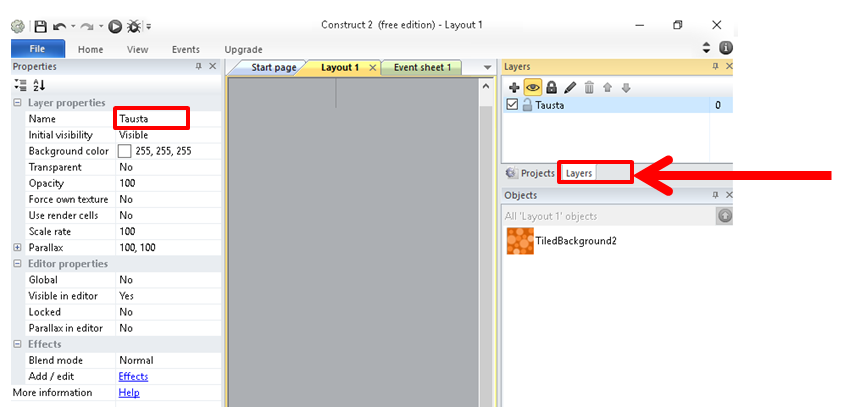841x413 pixels.
Task: Rename layer using the pencil icon
Action: click(570, 87)
